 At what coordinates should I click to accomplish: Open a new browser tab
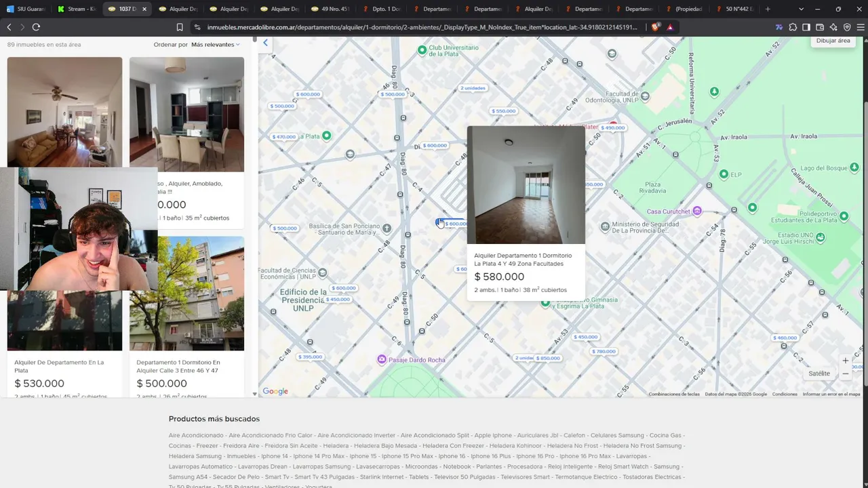pos(768,9)
